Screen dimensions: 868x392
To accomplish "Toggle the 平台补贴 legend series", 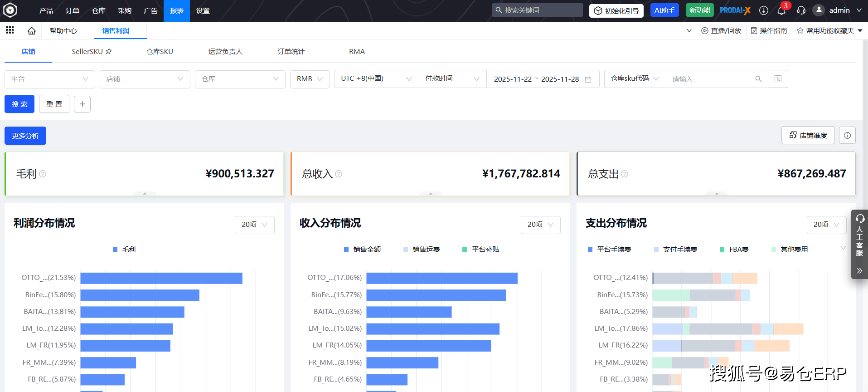I will 480,250.
